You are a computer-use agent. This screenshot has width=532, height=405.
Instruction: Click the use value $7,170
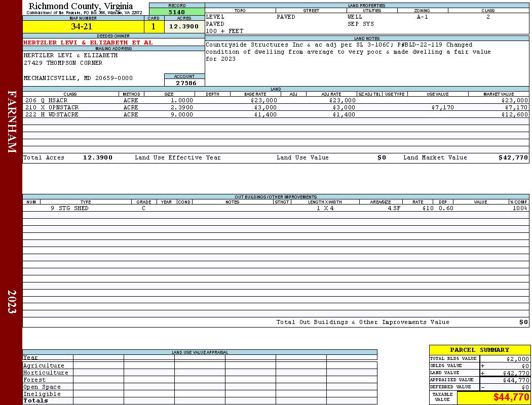(443, 107)
